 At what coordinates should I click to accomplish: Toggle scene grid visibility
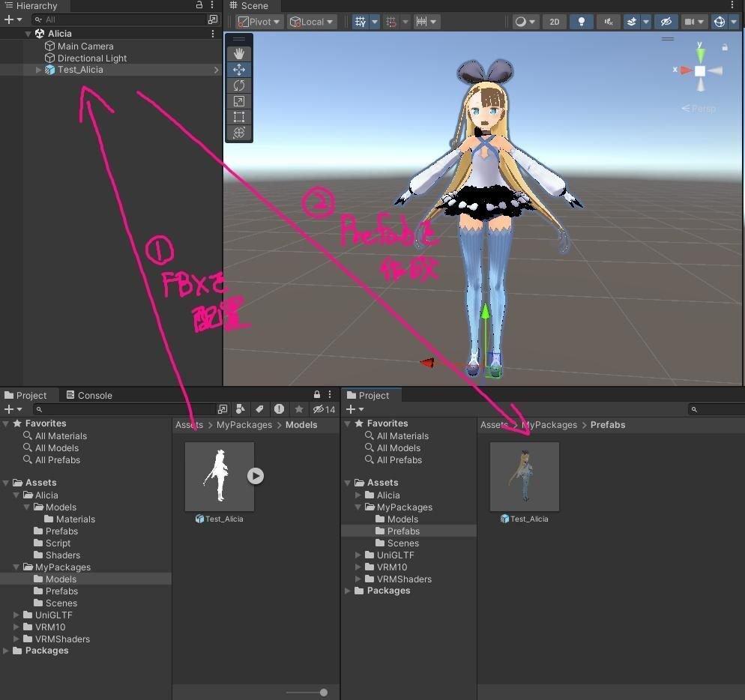(361, 22)
